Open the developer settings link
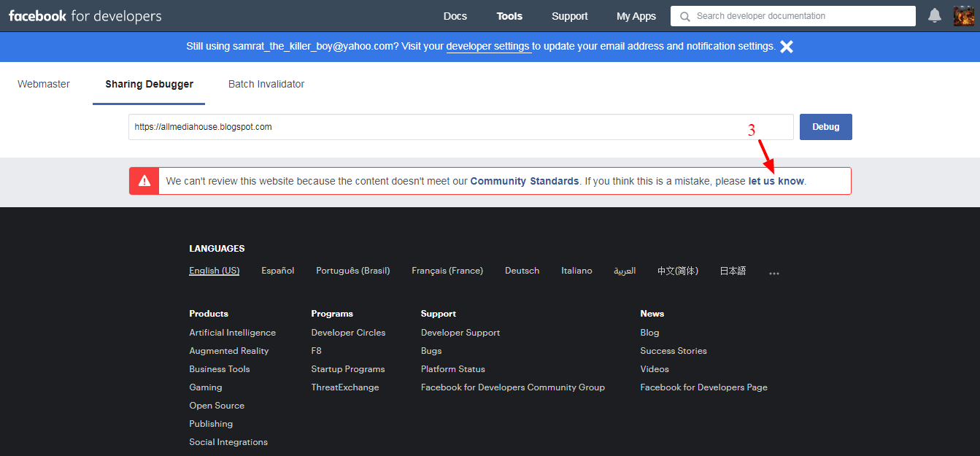The width and height of the screenshot is (980, 456). click(x=487, y=46)
